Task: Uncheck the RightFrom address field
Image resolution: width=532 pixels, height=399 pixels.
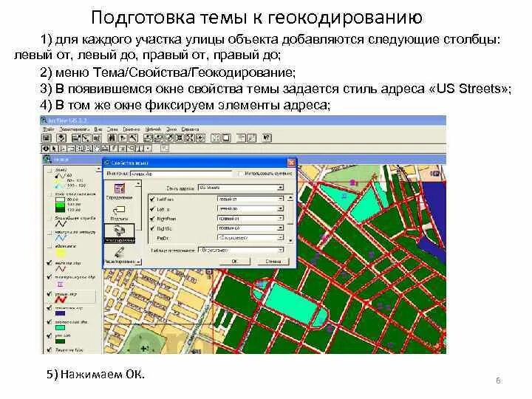Action: (152, 219)
